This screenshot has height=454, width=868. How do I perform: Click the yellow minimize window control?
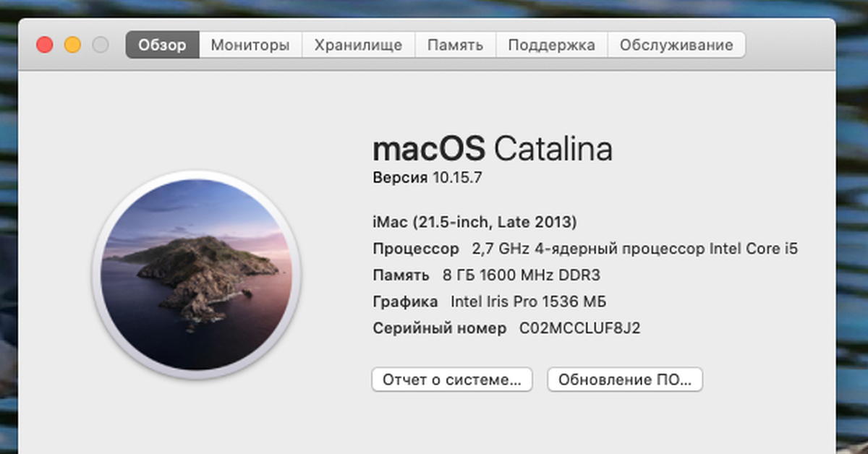pos(72,44)
